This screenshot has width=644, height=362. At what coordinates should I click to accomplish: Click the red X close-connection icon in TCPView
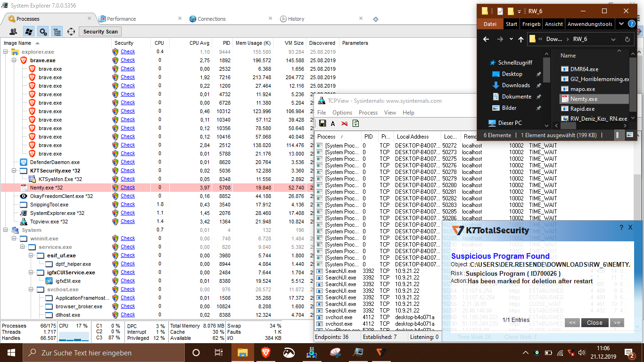pos(345,123)
